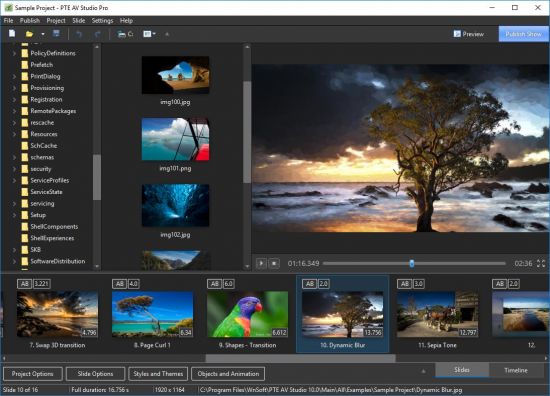Click the small triangle left of Slides tab
This screenshot has height=396, width=550.
(423, 371)
